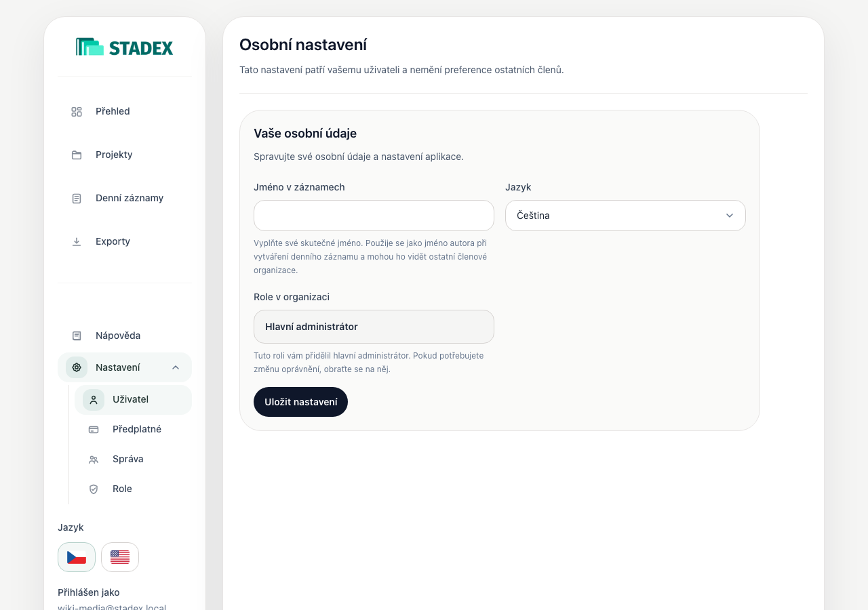Focus the Jméno v záznamech field
The width and height of the screenshot is (868, 610).
point(374,216)
